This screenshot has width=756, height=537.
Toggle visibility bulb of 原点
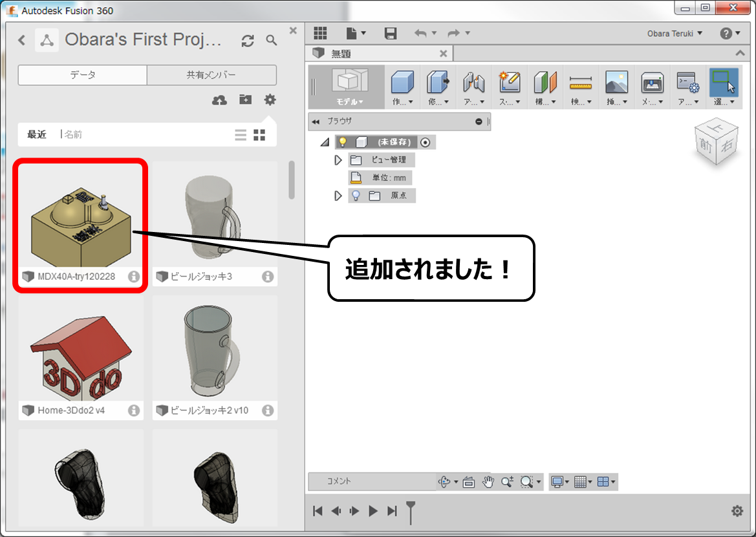pyautogui.click(x=356, y=196)
